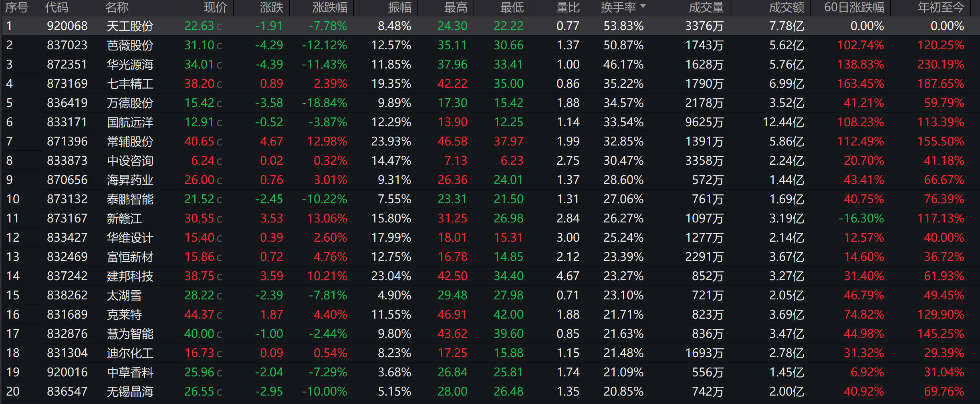Select stock 七丰精工
Image resolution: width=980 pixels, height=404 pixels.
[130, 84]
